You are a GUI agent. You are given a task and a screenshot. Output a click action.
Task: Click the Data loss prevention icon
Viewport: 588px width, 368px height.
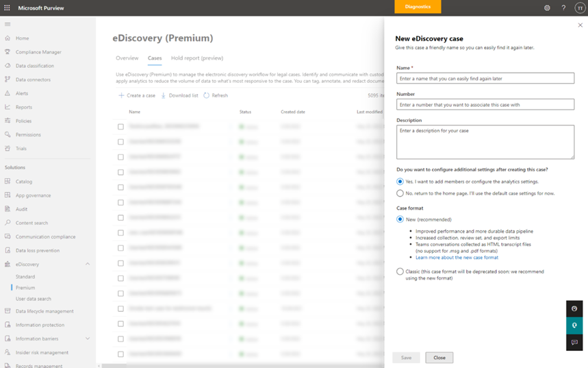[8, 250]
